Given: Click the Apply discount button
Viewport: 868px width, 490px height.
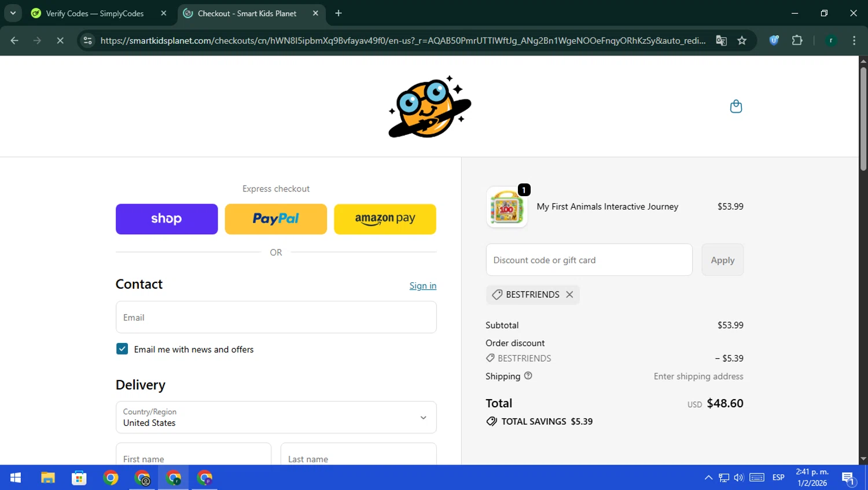Looking at the screenshot, I should pos(722,260).
